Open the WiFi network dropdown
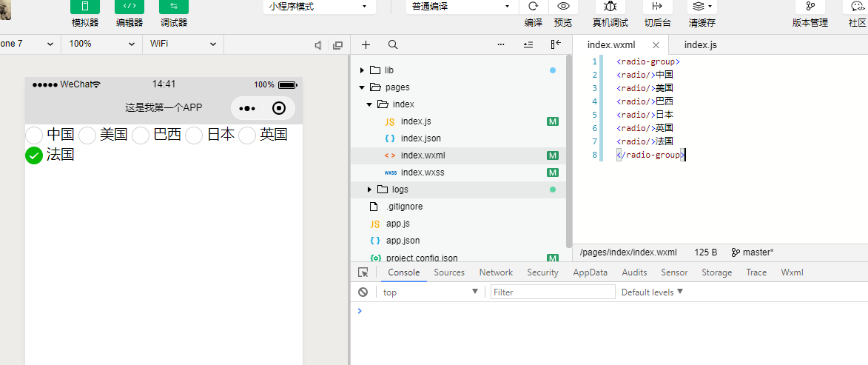Screen dimensions: 868x365 pos(184,44)
